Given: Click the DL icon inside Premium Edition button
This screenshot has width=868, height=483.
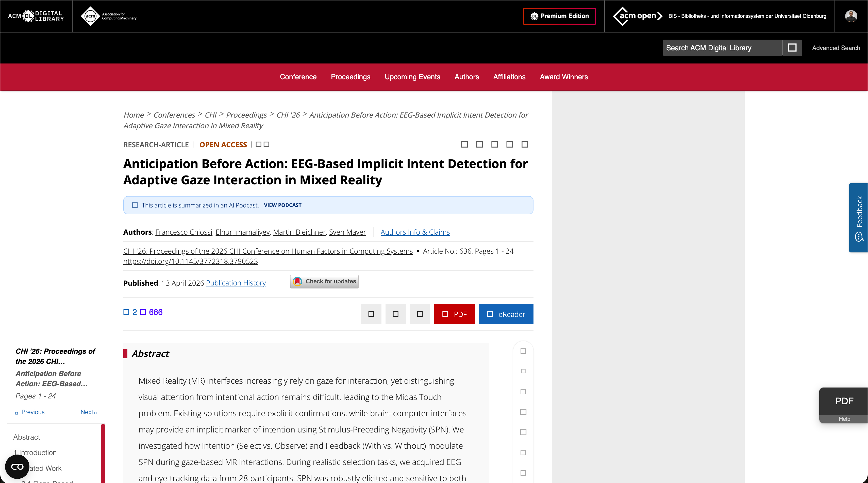Looking at the screenshot, I should pos(534,16).
